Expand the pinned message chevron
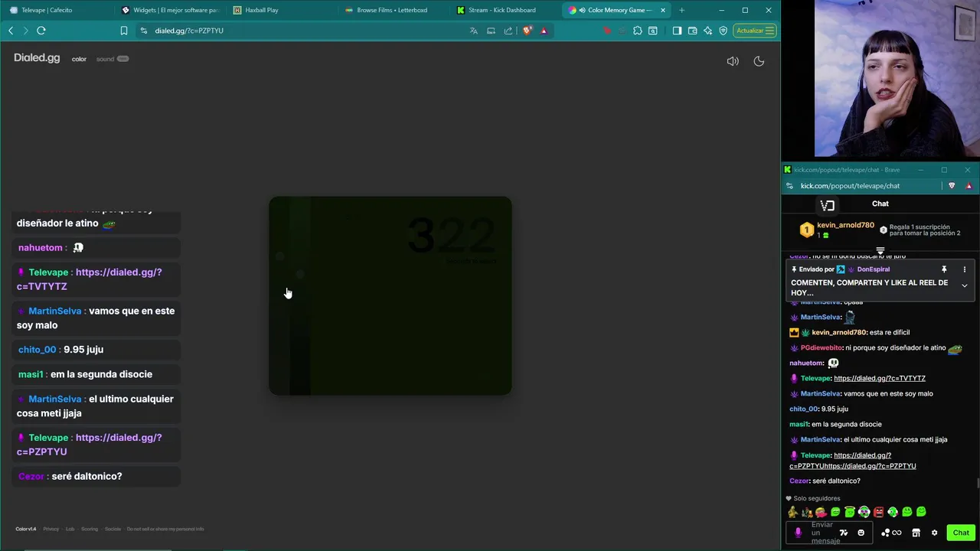 coord(965,285)
